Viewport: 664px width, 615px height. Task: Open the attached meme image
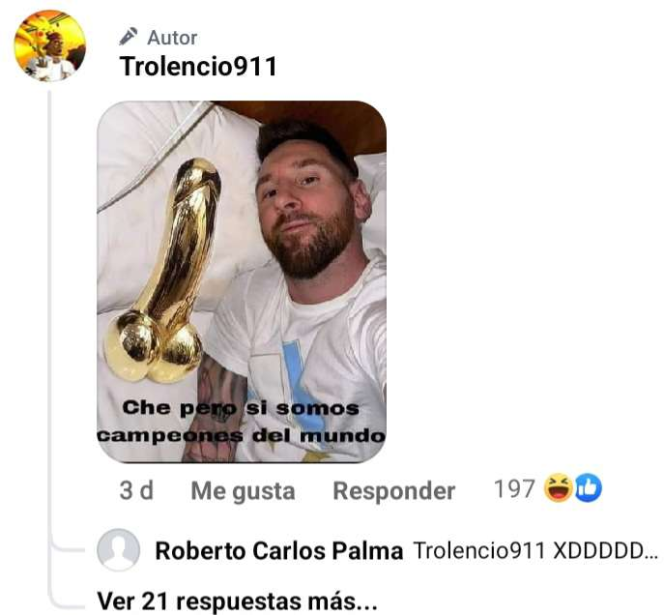[x=242, y=282]
